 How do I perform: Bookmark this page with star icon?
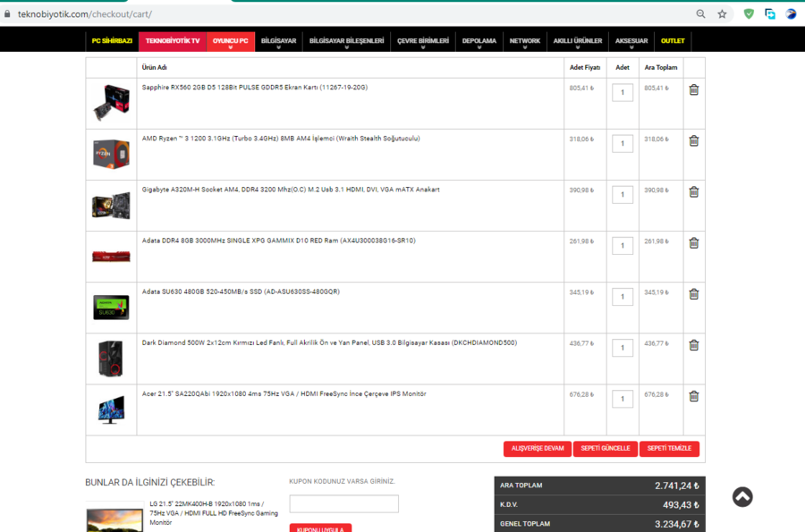pos(722,14)
